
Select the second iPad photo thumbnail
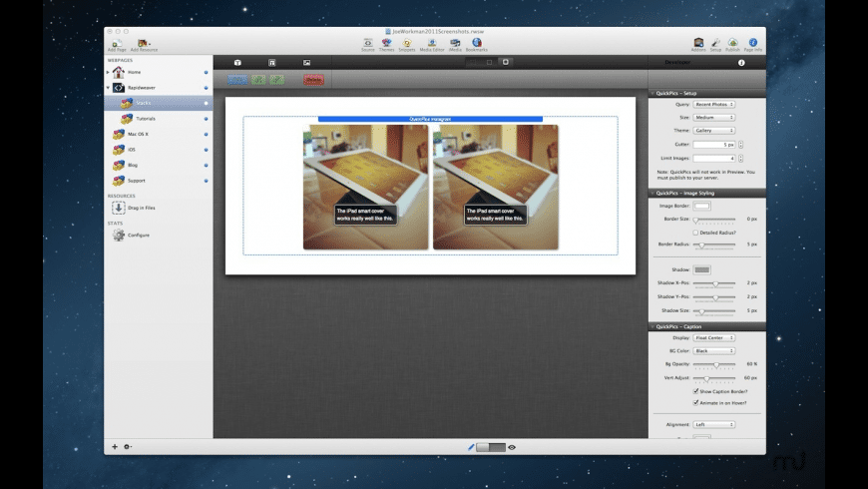tap(496, 188)
